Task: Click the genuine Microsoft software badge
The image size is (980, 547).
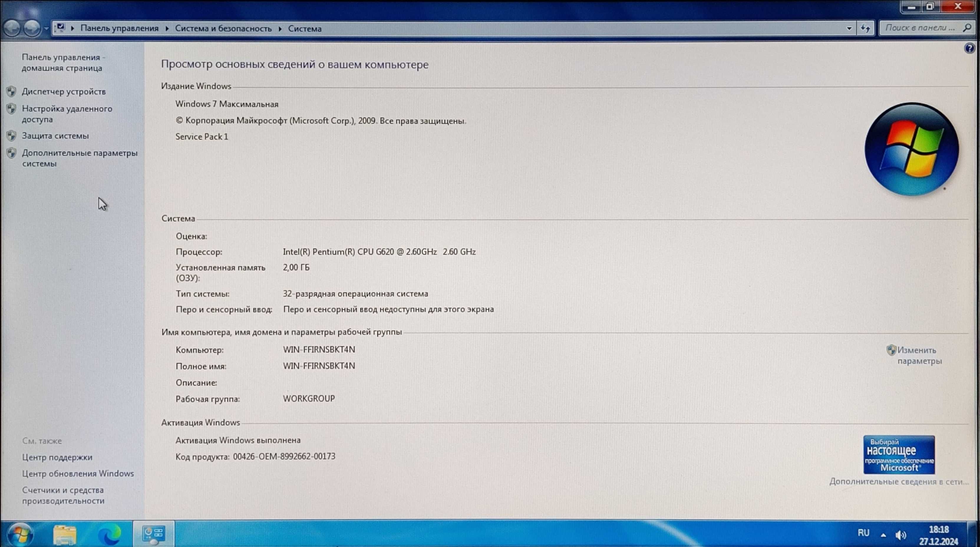Action: pos(899,455)
